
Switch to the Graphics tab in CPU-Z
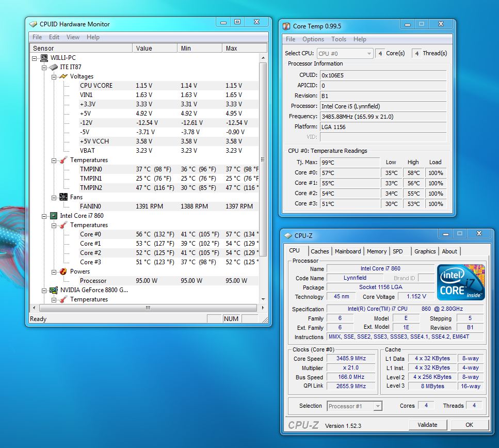coord(425,251)
